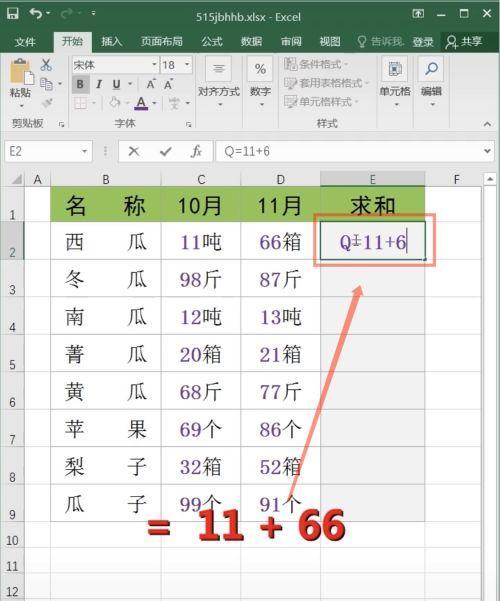Cut selection with scissors icon

[x=46, y=64]
